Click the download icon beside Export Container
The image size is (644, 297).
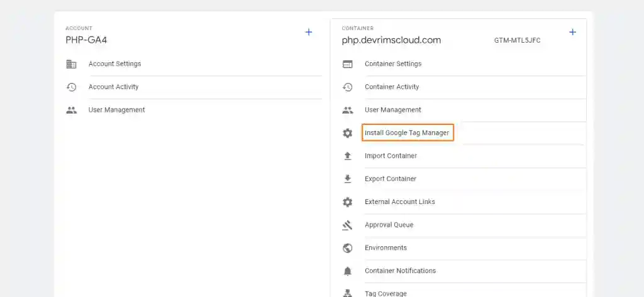pyautogui.click(x=347, y=179)
